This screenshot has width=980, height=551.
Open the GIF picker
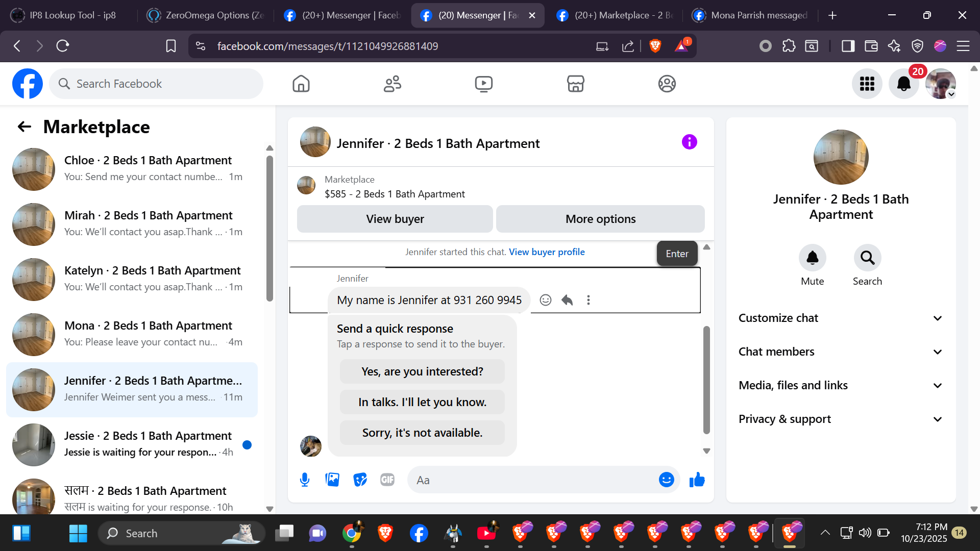pyautogui.click(x=387, y=480)
